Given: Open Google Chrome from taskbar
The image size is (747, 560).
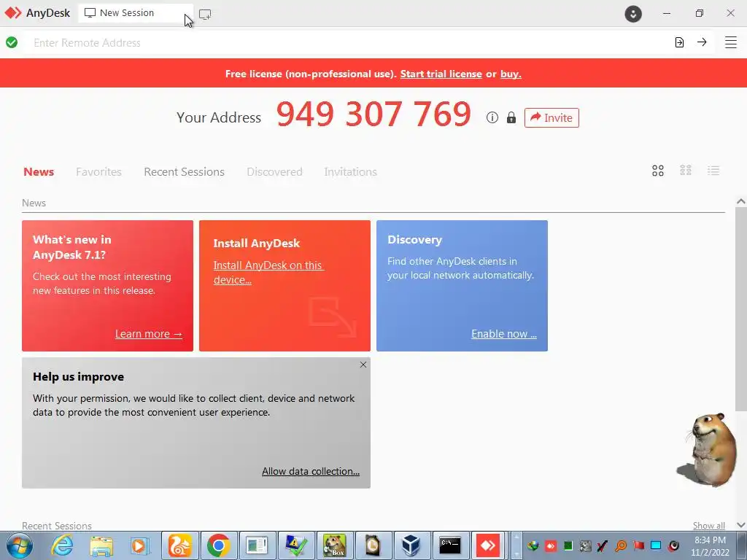Looking at the screenshot, I should 219,545.
